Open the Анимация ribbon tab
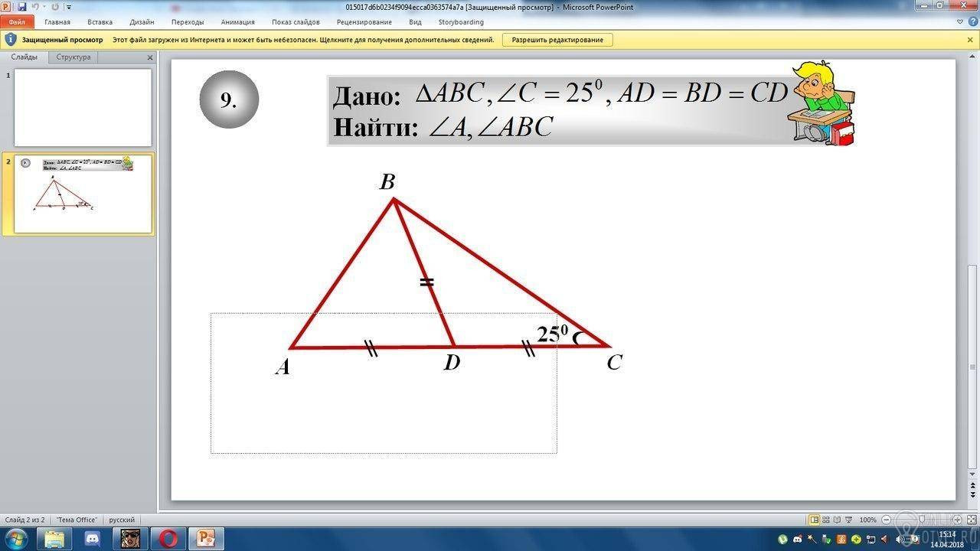This screenshot has width=980, height=551. pos(237,22)
